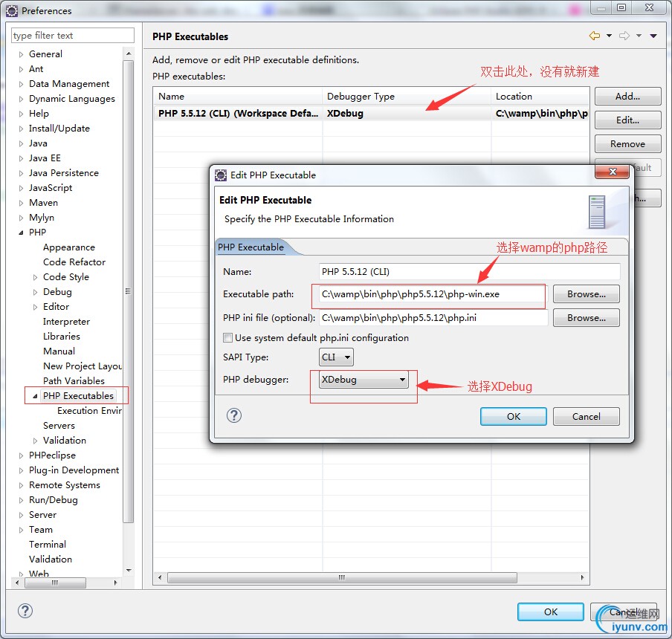Collapse the PHP tree node

(21, 233)
